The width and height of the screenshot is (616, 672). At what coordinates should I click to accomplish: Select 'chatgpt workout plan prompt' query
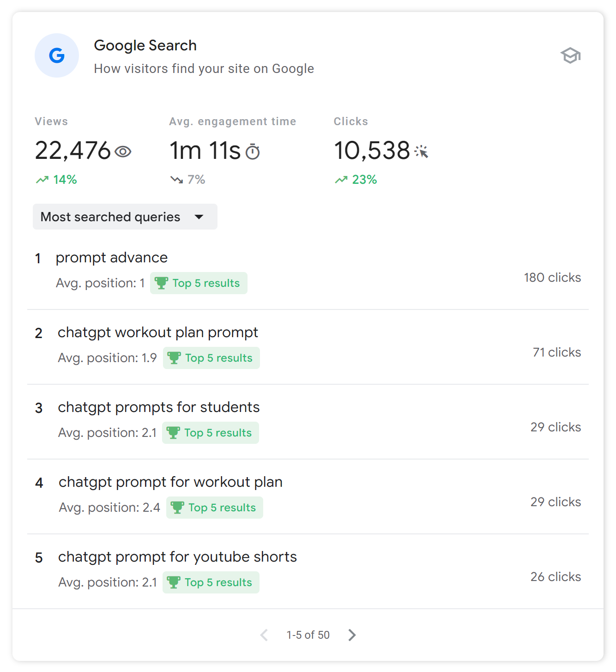(x=158, y=333)
